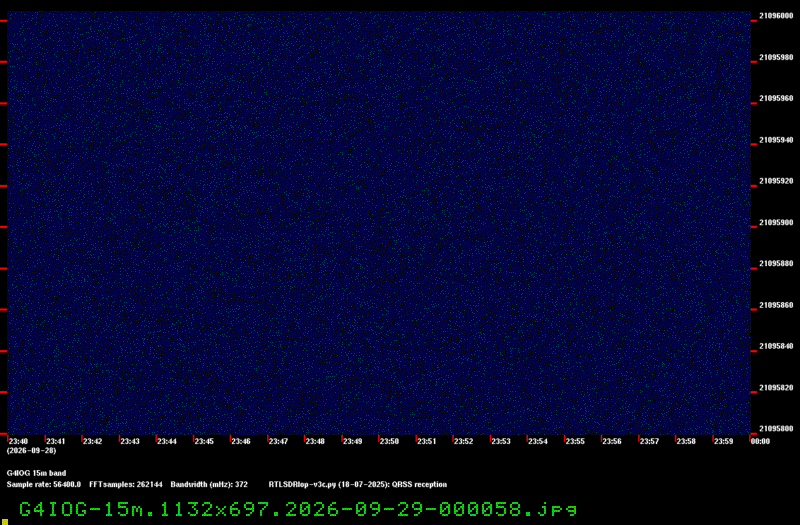The image size is (800, 525).
Task: Click the green G4IOG-15m filename caption
Action: click(x=298, y=509)
